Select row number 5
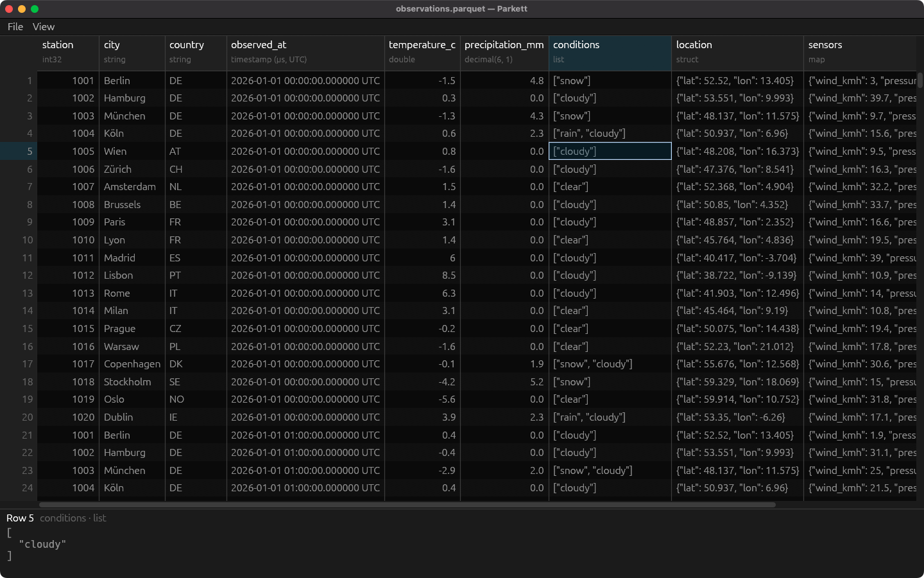Image resolution: width=924 pixels, height=578 pixels. [x=19, y=152]
